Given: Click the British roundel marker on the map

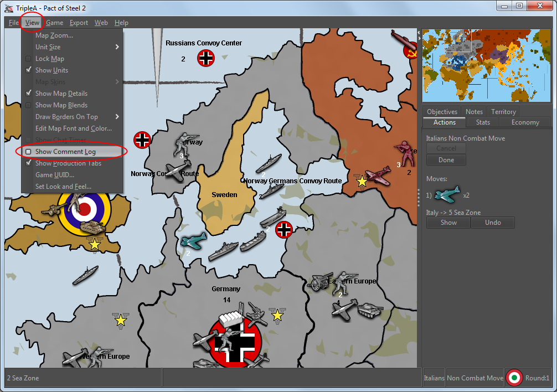Looking at the screenshot, I should tap(85, 209).
